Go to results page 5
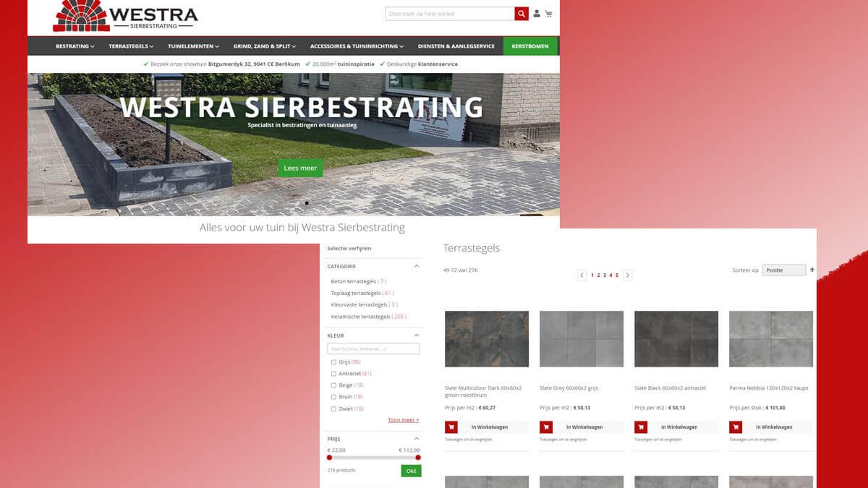 [x=617, y=275]
